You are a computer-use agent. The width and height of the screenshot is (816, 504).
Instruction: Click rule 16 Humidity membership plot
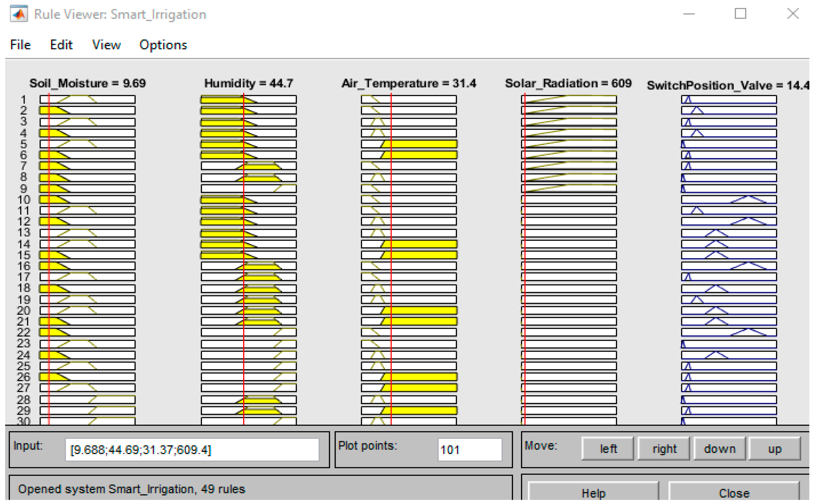click(x=249, y=266)
